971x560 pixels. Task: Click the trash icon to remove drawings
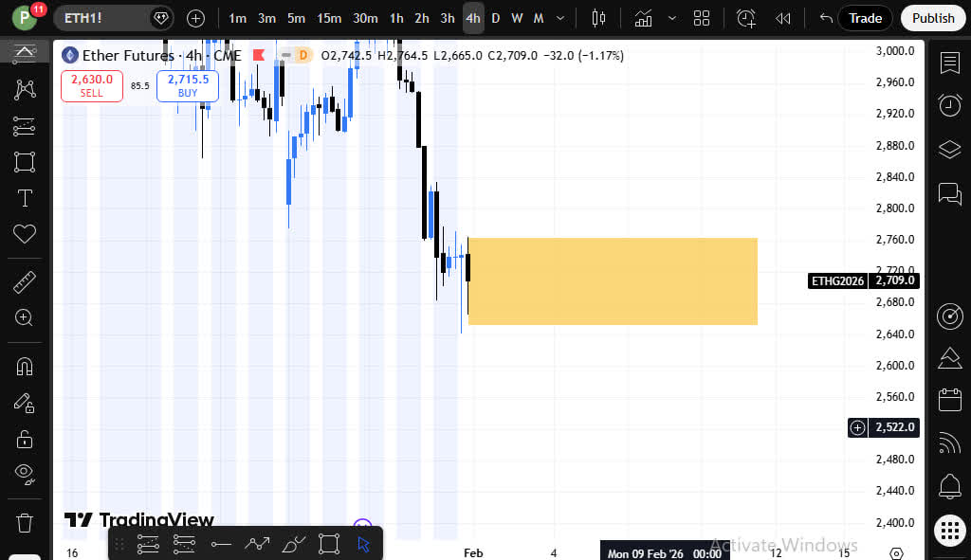pyautogui.click(x=25, y=522)
